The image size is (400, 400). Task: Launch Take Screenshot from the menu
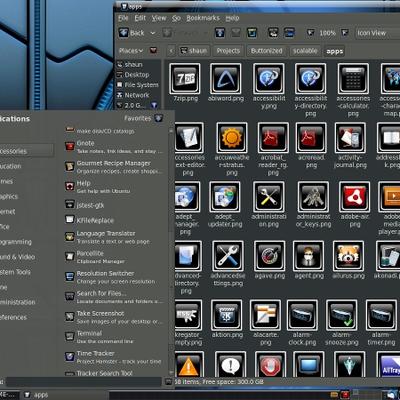point(115,317)
